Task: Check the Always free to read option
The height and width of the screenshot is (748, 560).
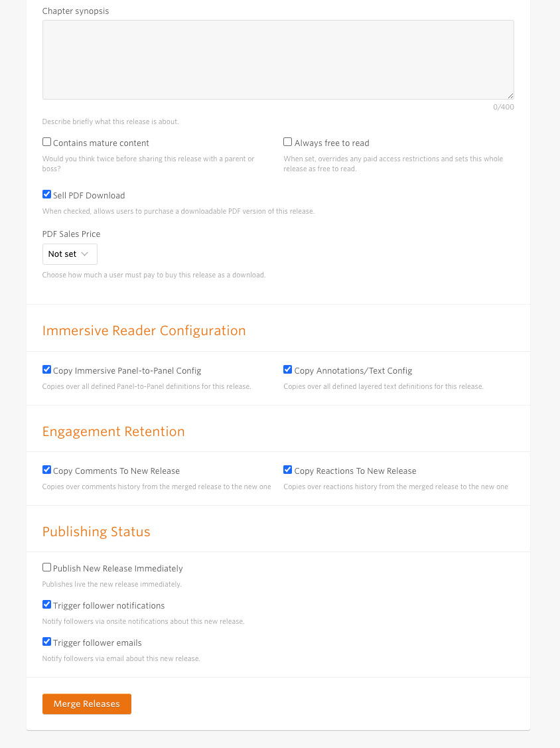Action: click(288, 141)
